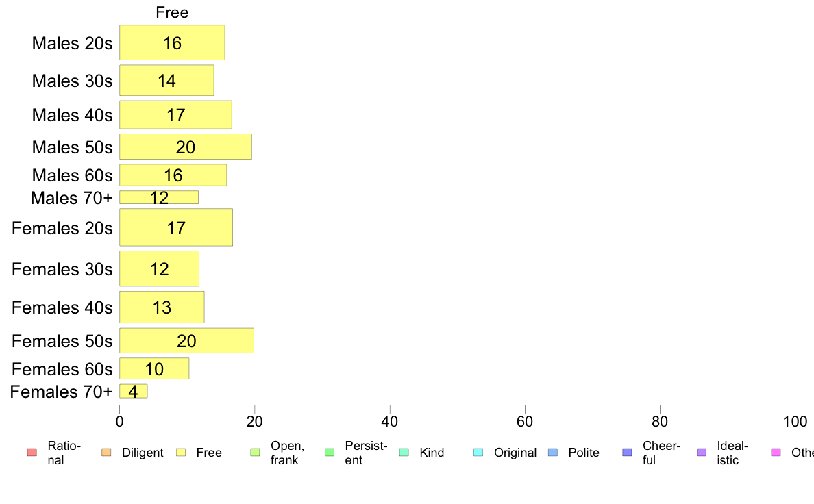Click the 100 axis tick label
The height and width of the screenshot is (504, 814).
795,421
